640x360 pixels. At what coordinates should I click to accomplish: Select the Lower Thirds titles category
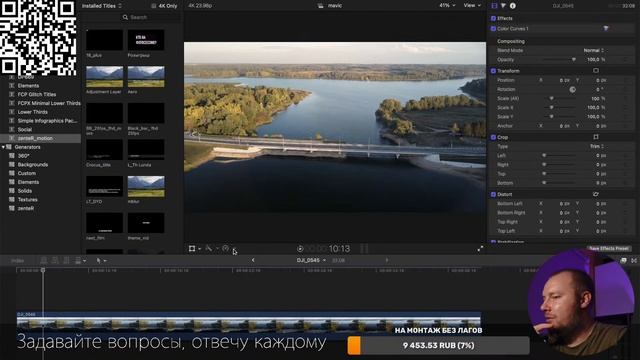(33, 112)
